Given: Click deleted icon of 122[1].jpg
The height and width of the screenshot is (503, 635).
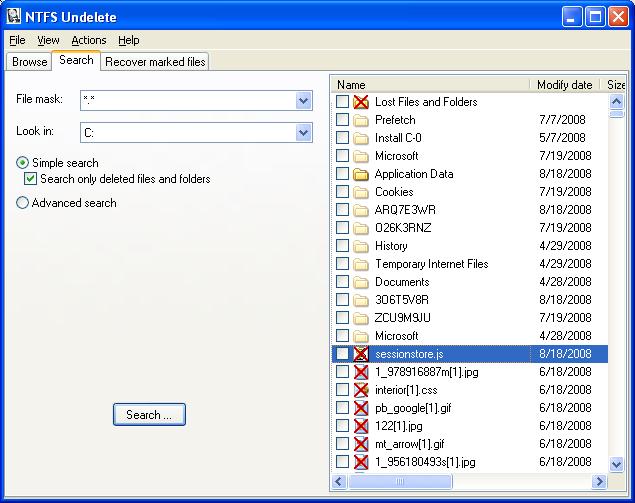Looking at the screenshot, I should coord(361,426).
